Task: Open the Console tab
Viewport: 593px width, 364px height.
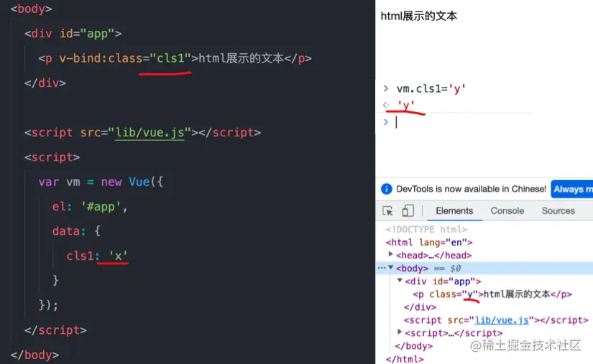Action: click(x=507, y=210)
